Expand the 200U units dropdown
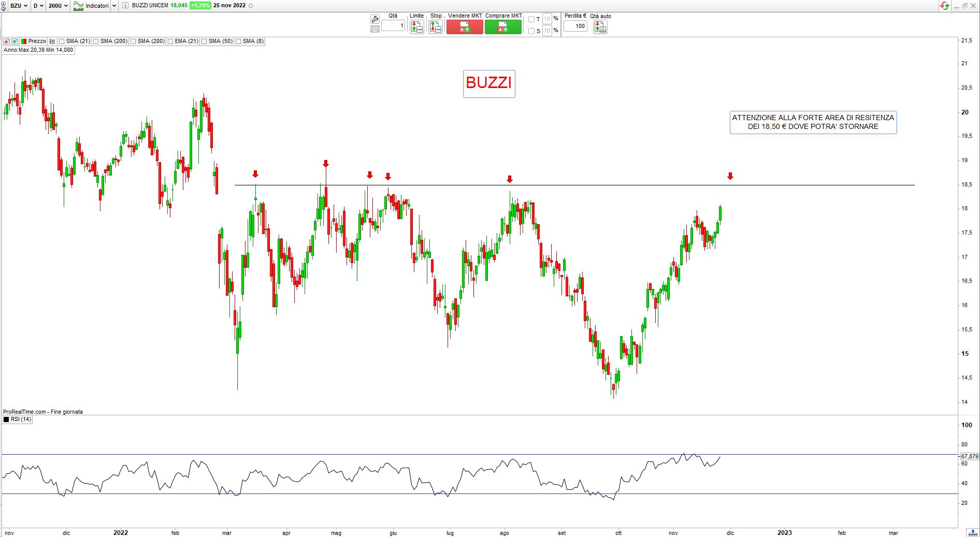Screen dimensions: 980x537 click(x=58, y=6)
